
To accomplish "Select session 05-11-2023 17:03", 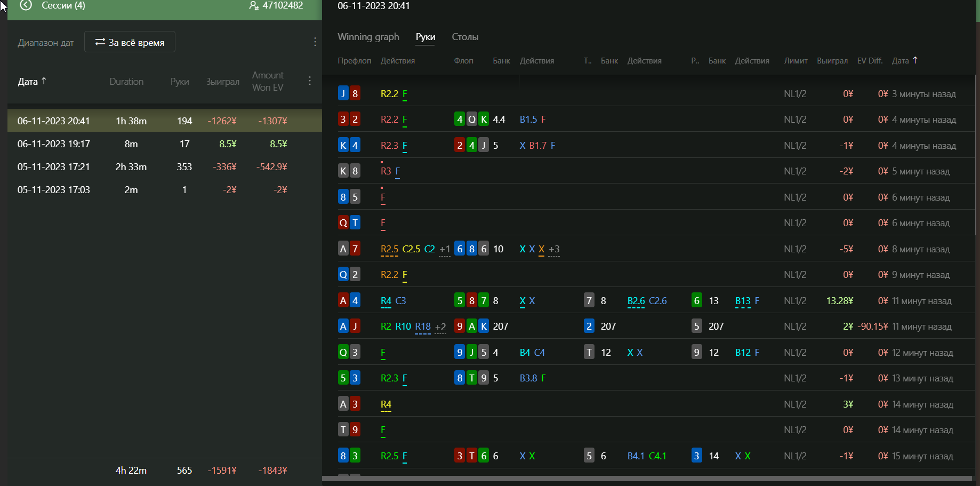I will point(165,190).
